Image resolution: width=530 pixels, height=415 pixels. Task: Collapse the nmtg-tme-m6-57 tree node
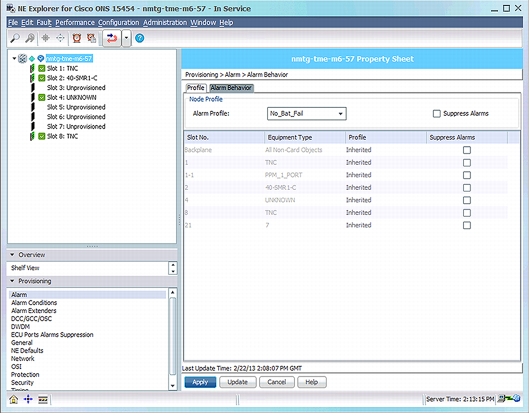(14, 59)
